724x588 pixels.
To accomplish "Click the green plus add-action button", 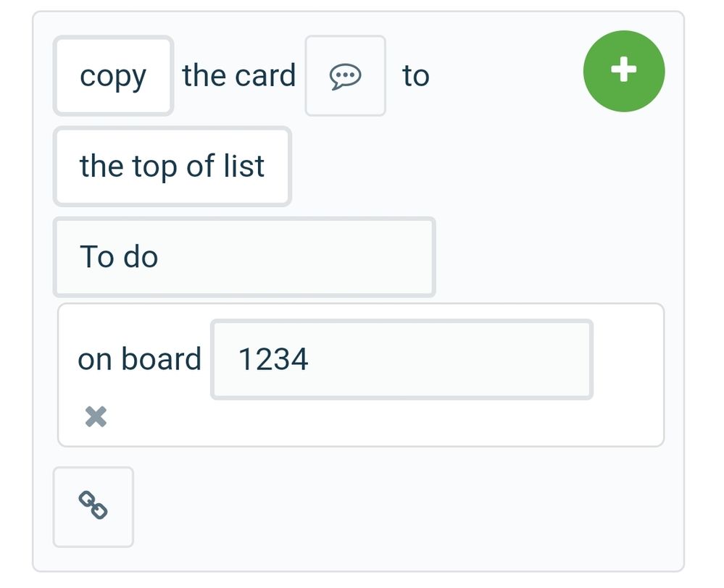I will (624, 71).
